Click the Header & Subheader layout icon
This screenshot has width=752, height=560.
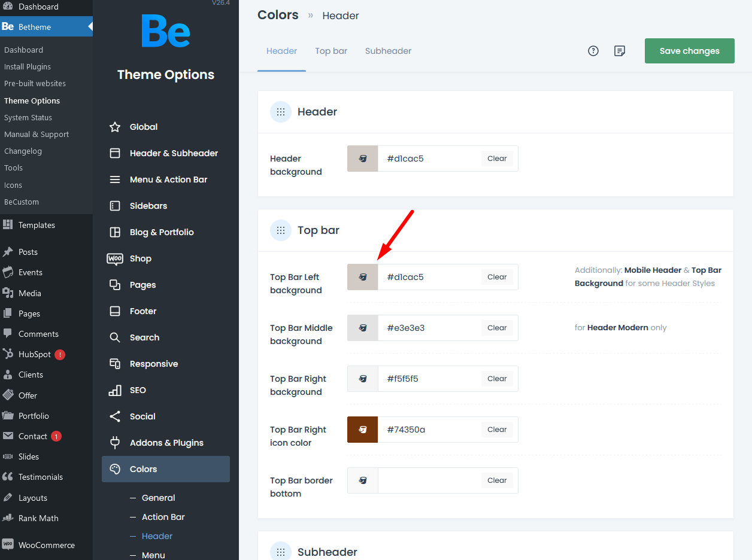[115, 153]
